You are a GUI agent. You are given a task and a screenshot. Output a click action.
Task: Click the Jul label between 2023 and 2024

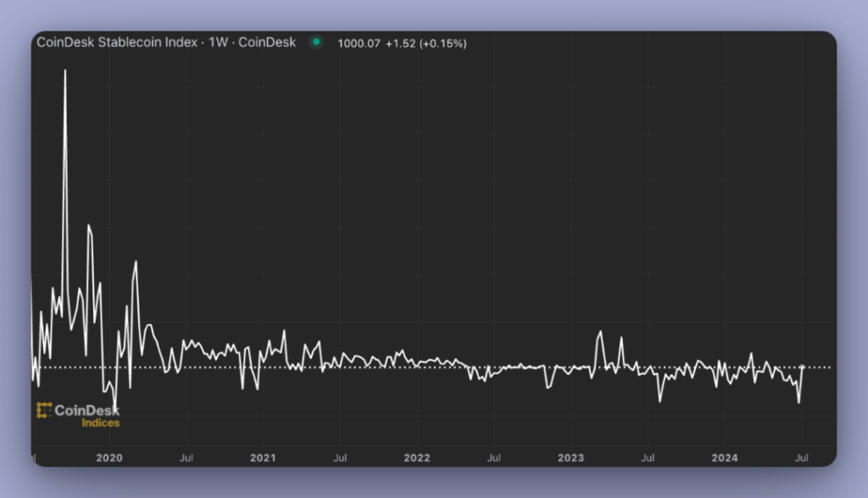(648, 458)
